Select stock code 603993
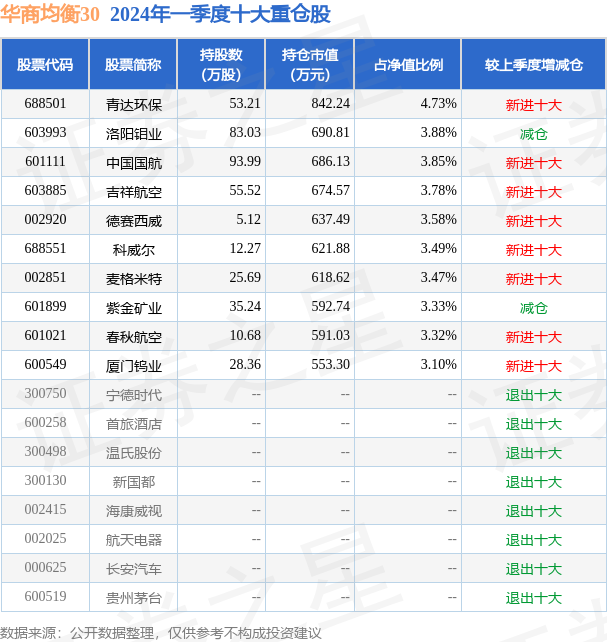Viewport: 607px width, 642px height. pos(45,133)
